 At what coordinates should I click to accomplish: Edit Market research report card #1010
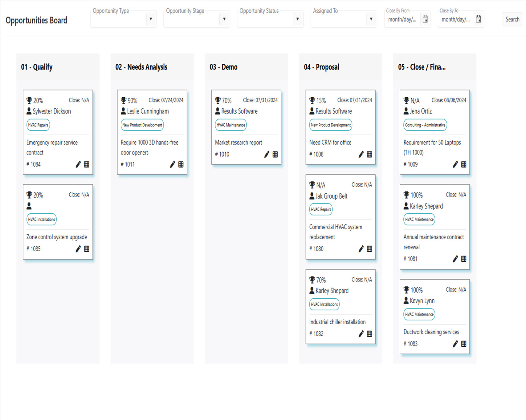267,154
